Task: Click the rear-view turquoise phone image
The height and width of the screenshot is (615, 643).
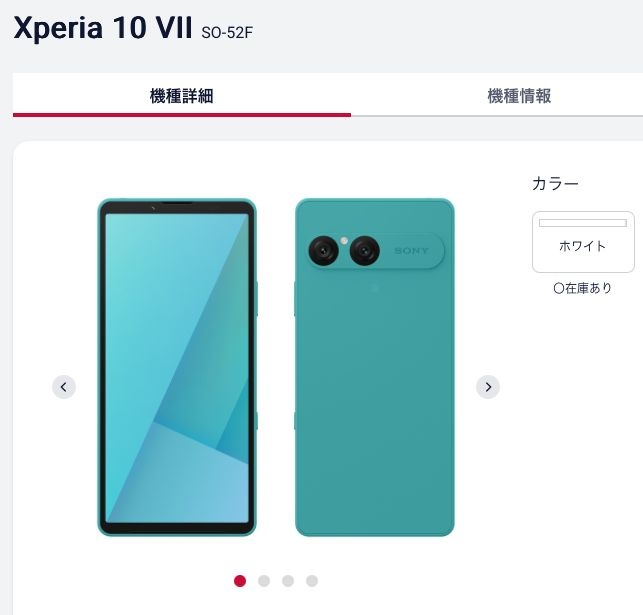Action: click(374, 367)
